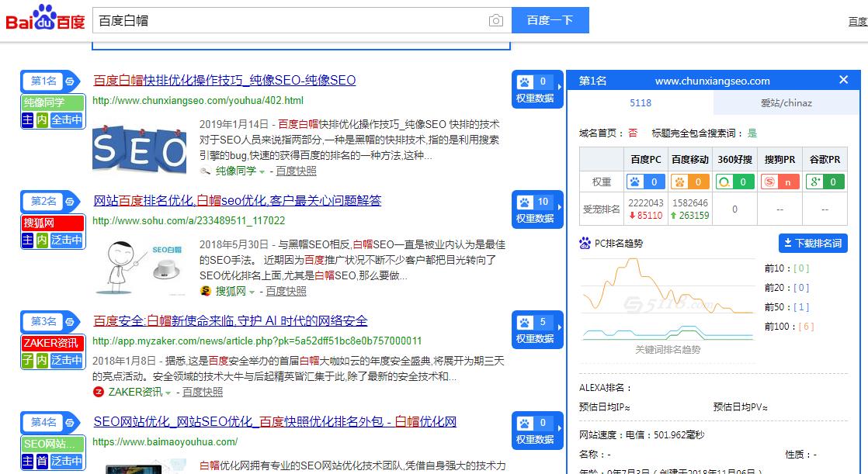Open 百度快照 for the 纯像同学 result
The height and width of the screenshot is (474, 868).
click(296, 171)
